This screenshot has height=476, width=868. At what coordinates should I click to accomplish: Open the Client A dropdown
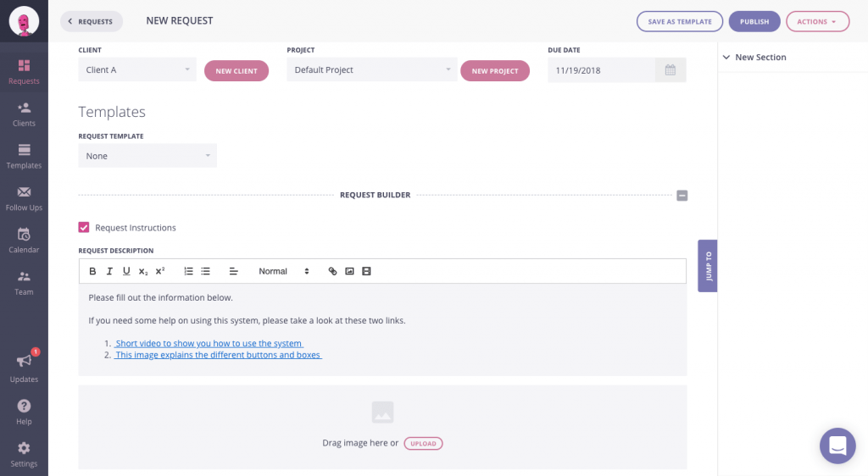(x=137, y=70)
